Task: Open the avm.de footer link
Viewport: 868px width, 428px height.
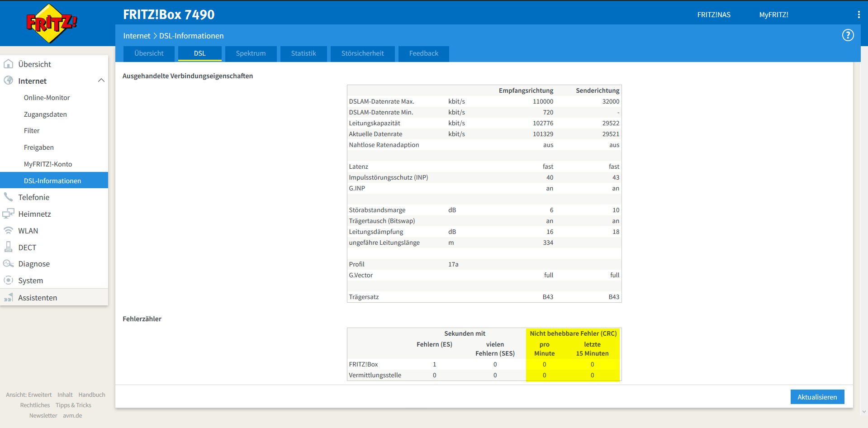Action: click(72, 416)
